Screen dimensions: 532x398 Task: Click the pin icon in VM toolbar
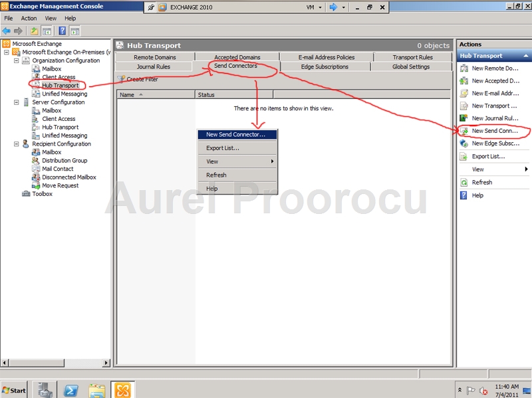151,7
